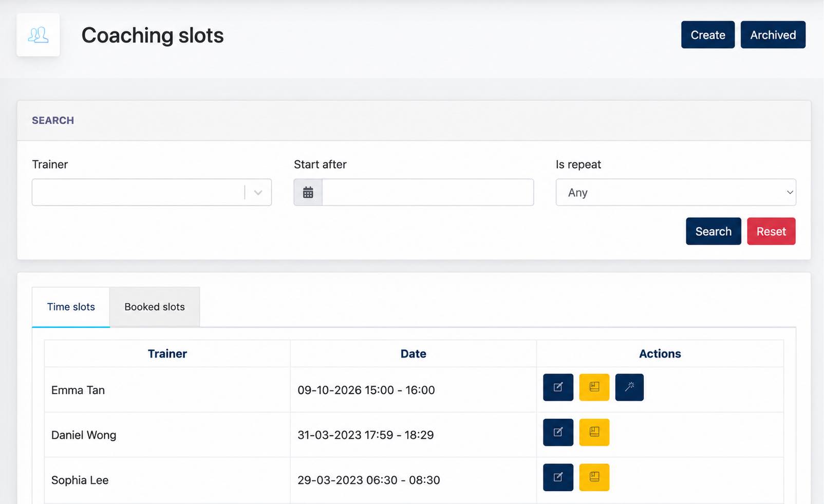Click the Search button

(x=714, y=231)
